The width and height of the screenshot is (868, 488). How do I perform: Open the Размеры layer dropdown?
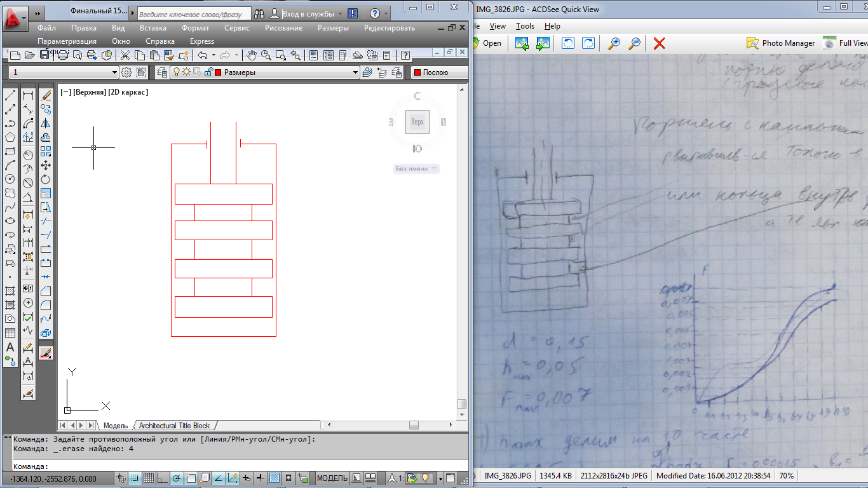[356, 72]
